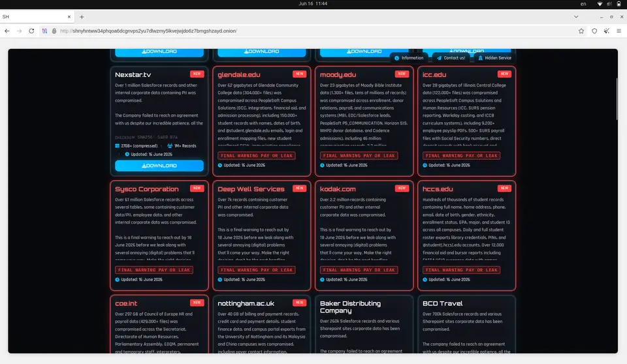Click the NEW badge on glendale.edu card
This screenshot has height=364, width=627.
pyautogui.click(x=299, y=74)
